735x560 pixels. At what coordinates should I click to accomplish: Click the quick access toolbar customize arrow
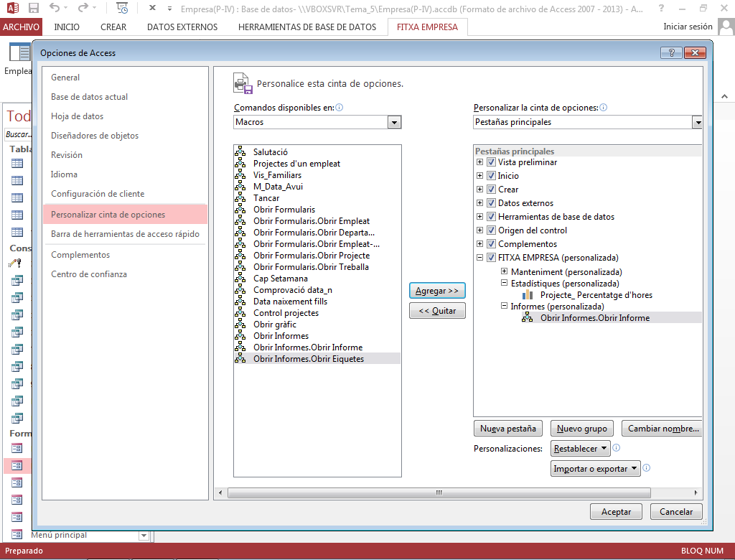coord(169,9)
